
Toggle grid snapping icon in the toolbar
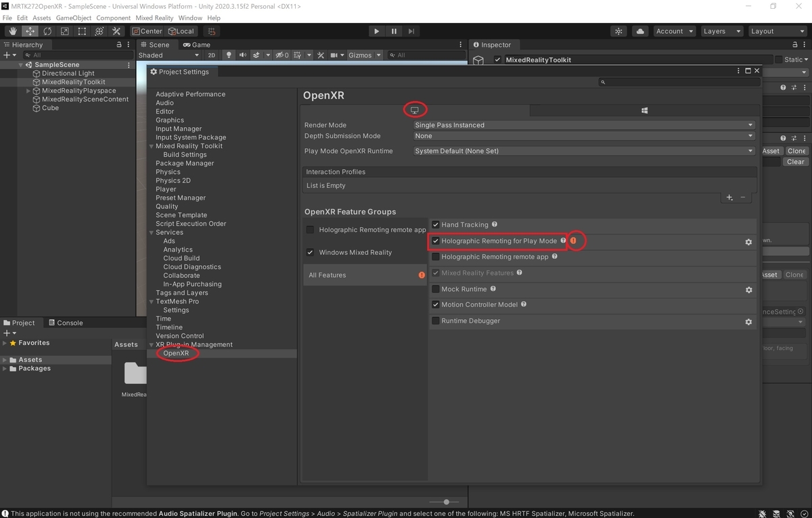pyautogui.click(x=212, y=31)
